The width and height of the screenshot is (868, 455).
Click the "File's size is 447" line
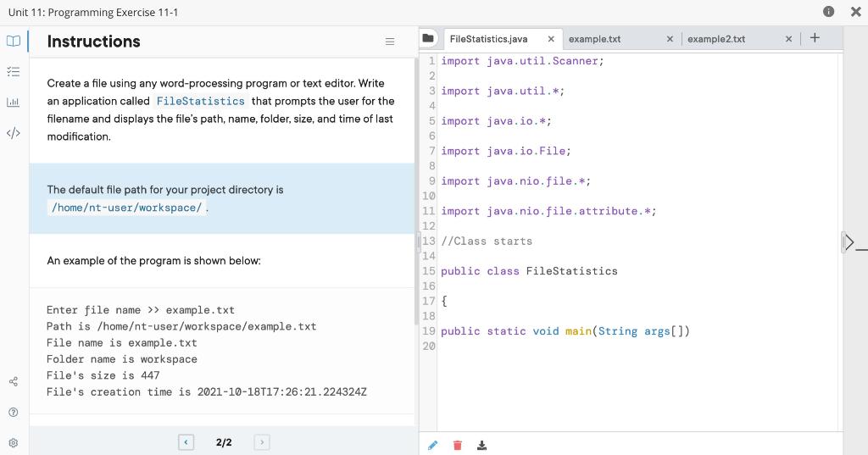103,375
